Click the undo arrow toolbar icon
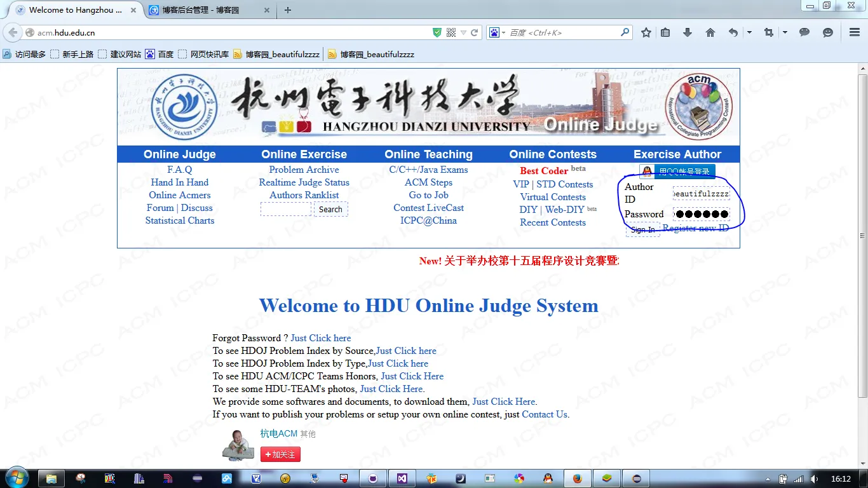 click(x=733, y=32)
